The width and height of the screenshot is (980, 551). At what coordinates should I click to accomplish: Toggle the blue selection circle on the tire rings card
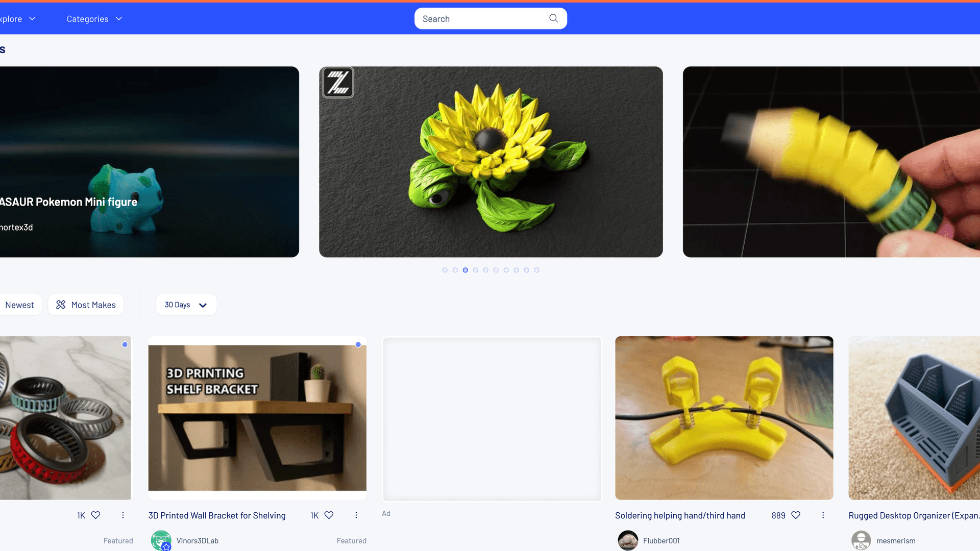pos(125,344)
